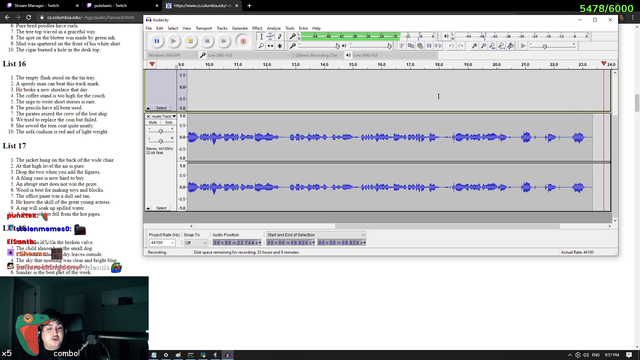Open a new browser tab
Image resolution: width=640 pixels, height=360 pixels.
point(249,6)
